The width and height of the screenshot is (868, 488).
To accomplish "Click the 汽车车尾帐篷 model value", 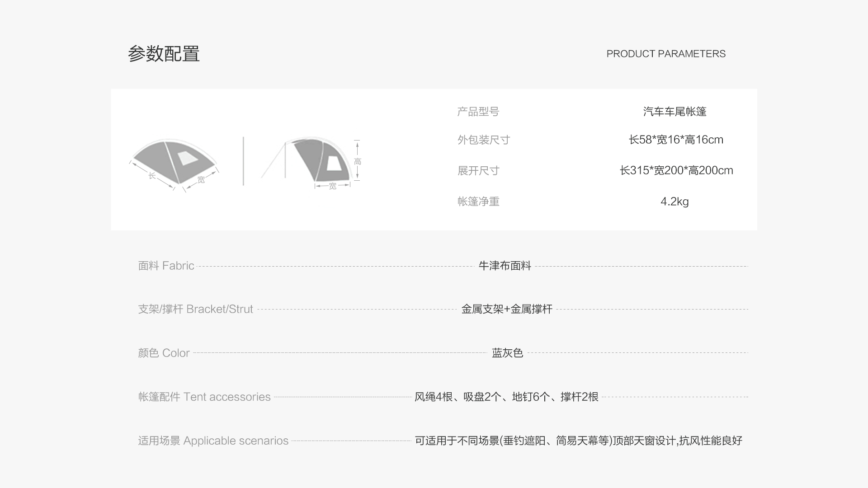I will (675, 112).
